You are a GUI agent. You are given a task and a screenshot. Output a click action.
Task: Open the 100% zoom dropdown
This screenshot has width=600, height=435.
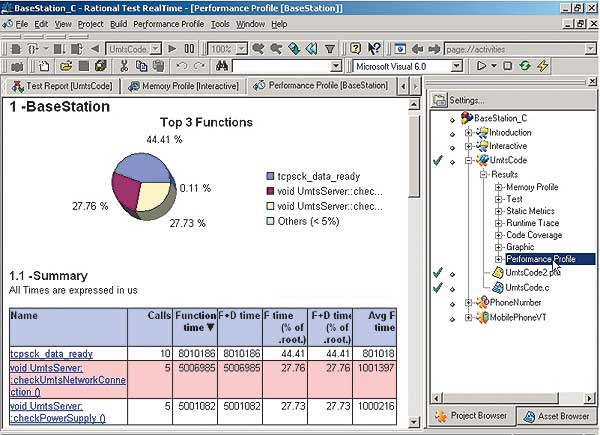pos(241,49)
